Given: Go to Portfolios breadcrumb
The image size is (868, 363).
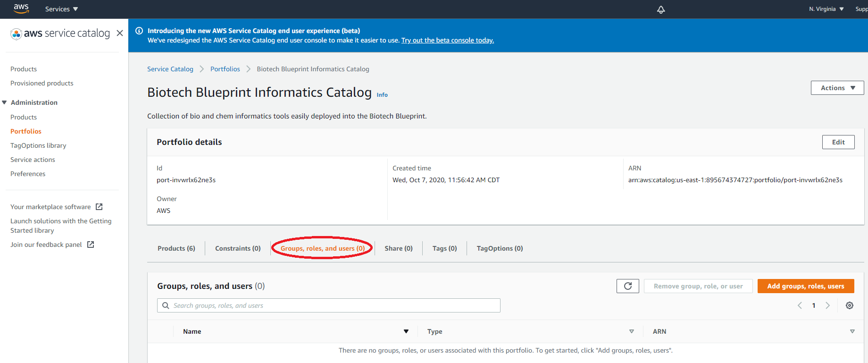Looking at the screenshot, I should click(225, 69).
